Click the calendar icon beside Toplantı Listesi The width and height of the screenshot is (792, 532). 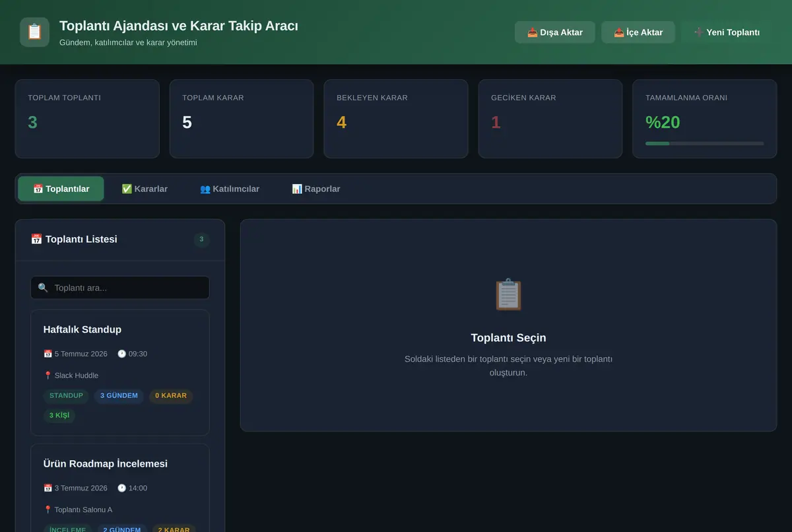click(x=36, y=239)
